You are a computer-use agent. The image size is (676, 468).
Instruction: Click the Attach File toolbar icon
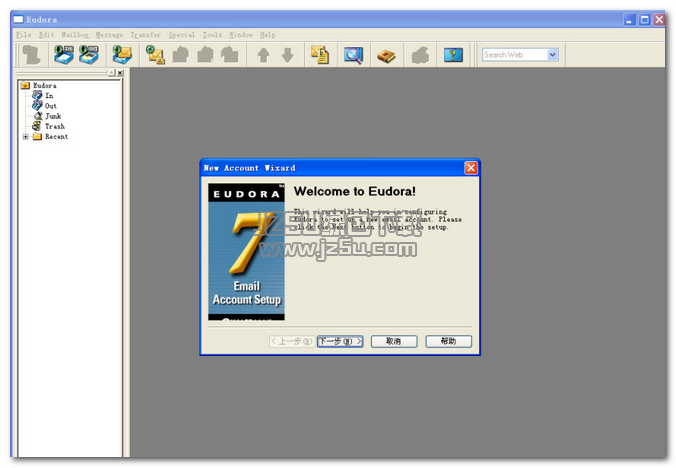point(320,55)
